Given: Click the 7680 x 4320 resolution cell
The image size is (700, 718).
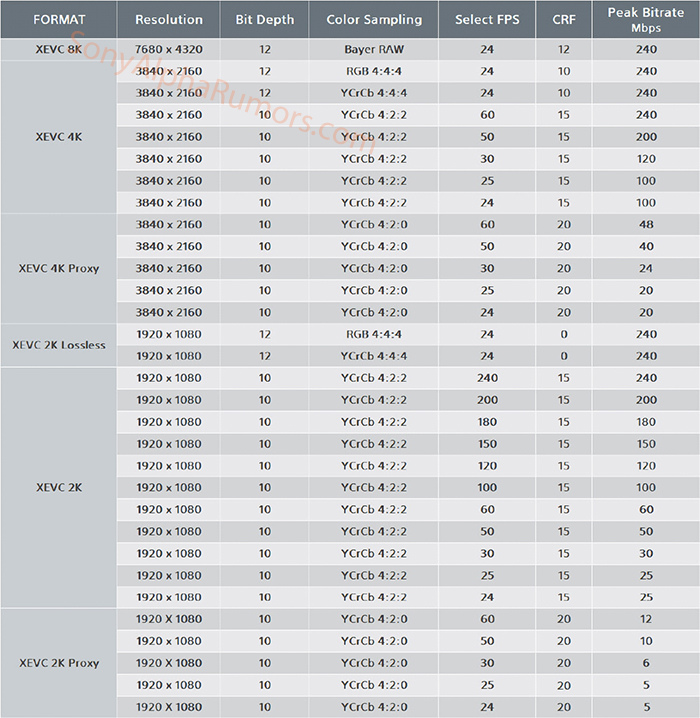Looking at the screenshot, I should (168, 49).
